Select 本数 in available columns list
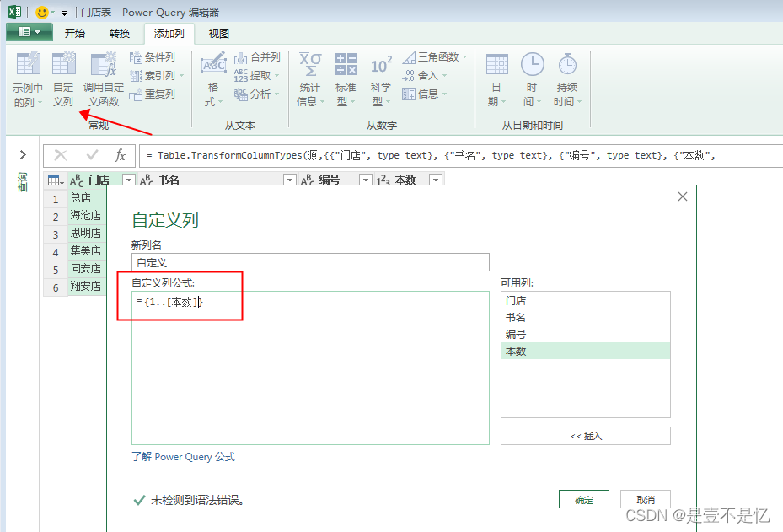Screen dimensions: 783x532 pyautogui.click(x=585, y=352)
